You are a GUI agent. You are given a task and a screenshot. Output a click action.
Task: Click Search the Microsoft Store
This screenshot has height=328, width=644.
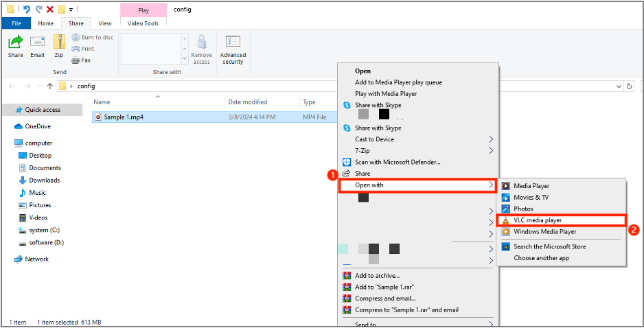pos(549,246)
